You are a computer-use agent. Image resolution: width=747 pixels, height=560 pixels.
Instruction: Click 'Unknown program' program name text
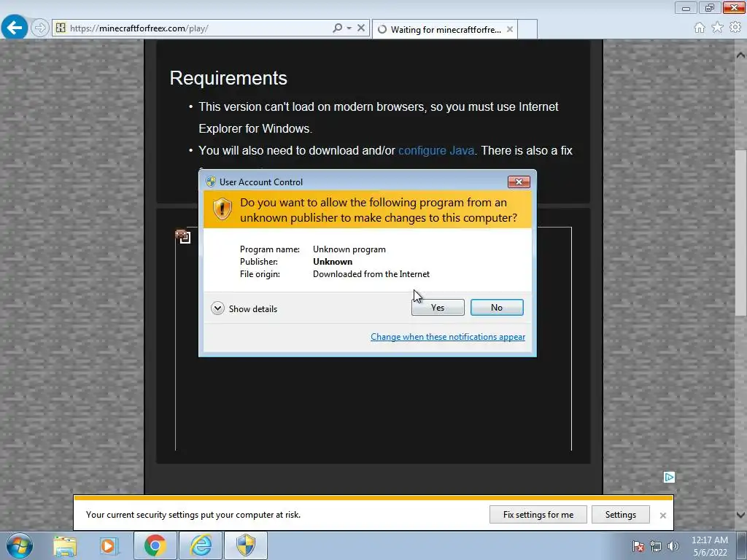click(349, 249)
